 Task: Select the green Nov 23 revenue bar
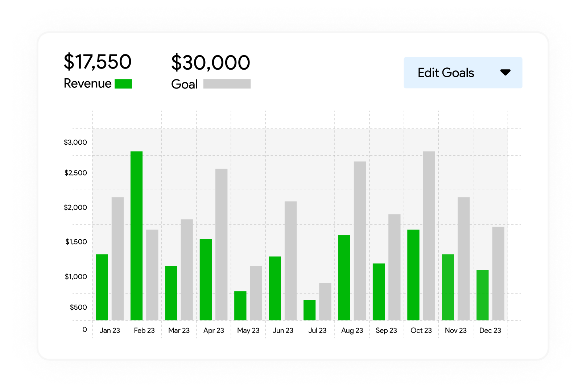coord(448,287)
